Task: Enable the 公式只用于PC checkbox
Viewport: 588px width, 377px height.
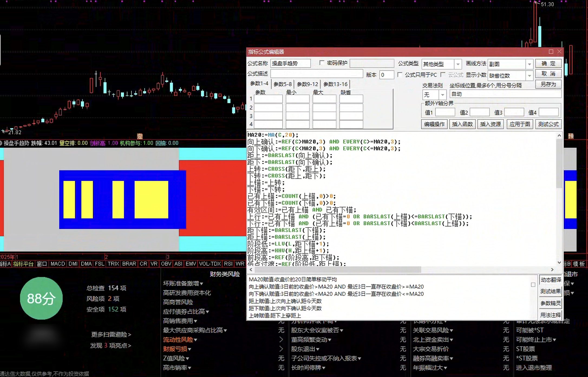Action: [x=400, y=74]
